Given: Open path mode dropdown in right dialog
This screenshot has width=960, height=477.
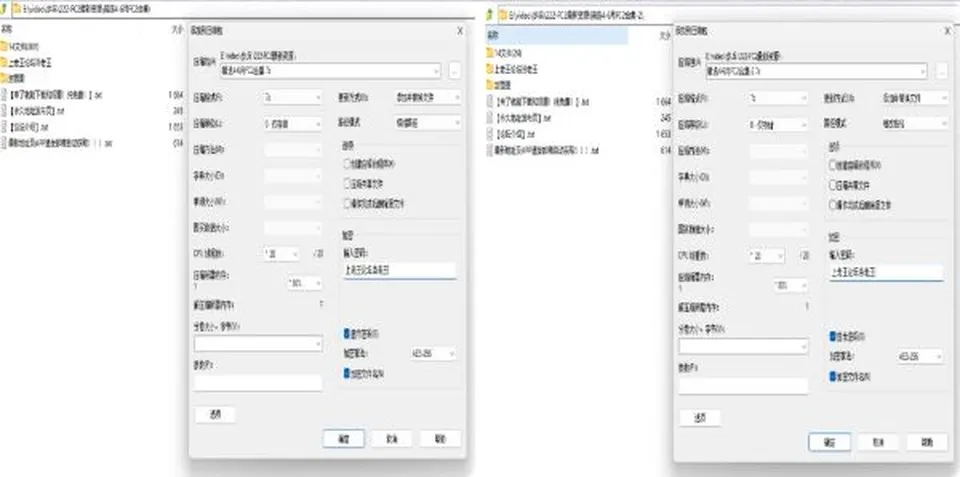Looking at the screenshot, I should point(915,124).
